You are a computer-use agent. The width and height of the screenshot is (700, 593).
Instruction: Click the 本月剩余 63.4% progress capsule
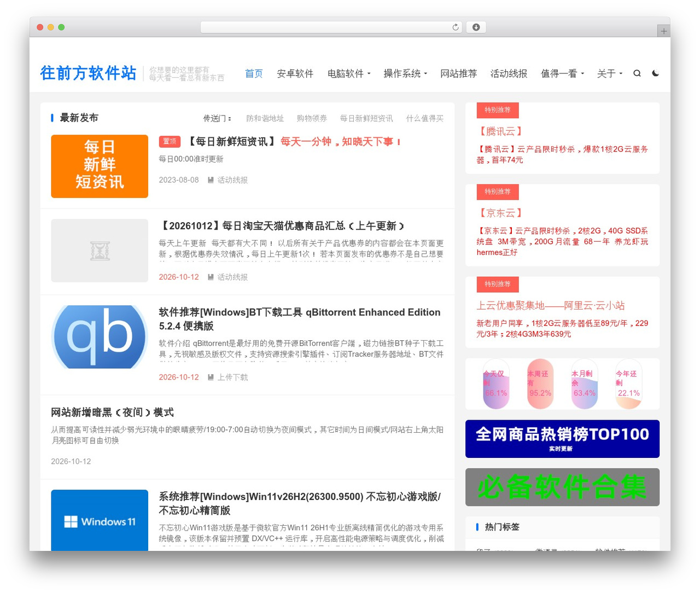(x=585, y=384)
